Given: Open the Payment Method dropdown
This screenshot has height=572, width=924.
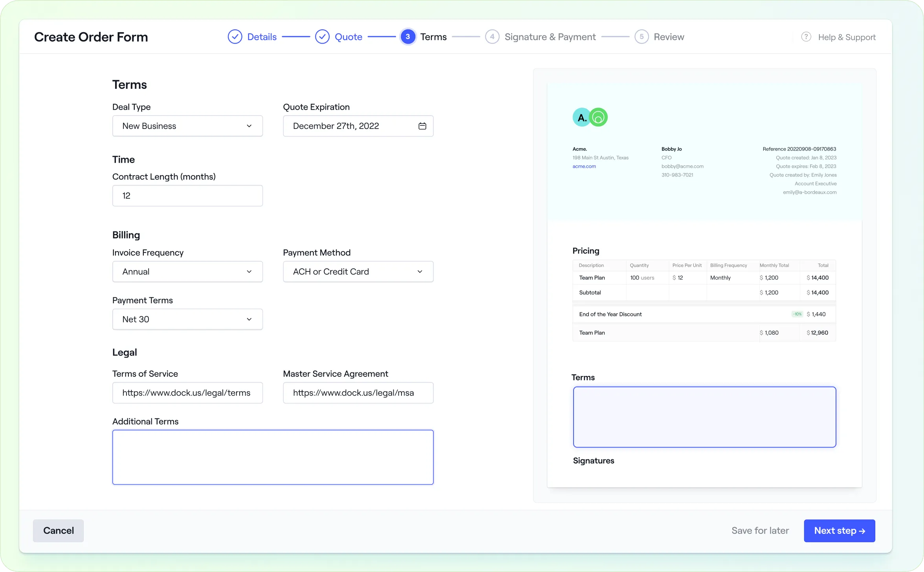Looking at the screenshot, I should [x=358, y=272].
